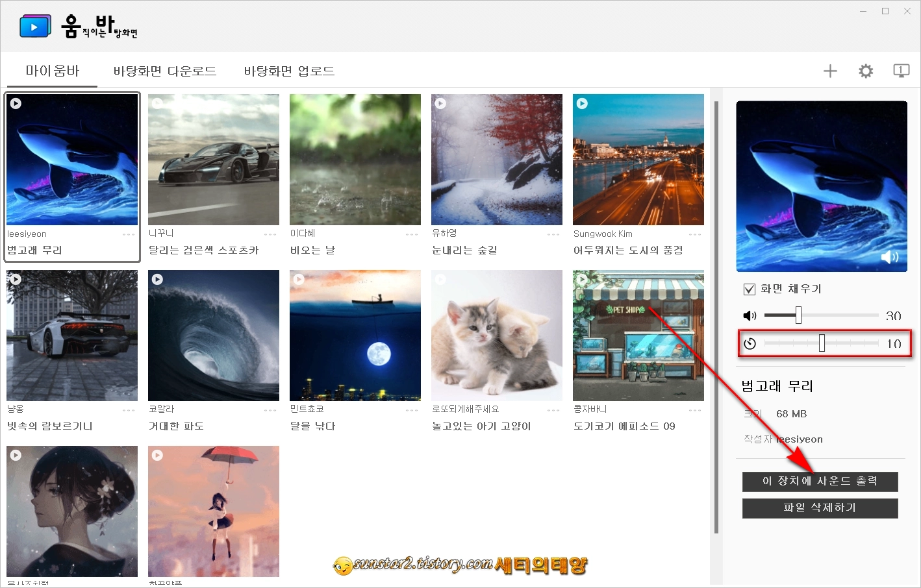Open more options for 달리는 검은색 스포츠카
921x588 pixels.
coord(270,234)
